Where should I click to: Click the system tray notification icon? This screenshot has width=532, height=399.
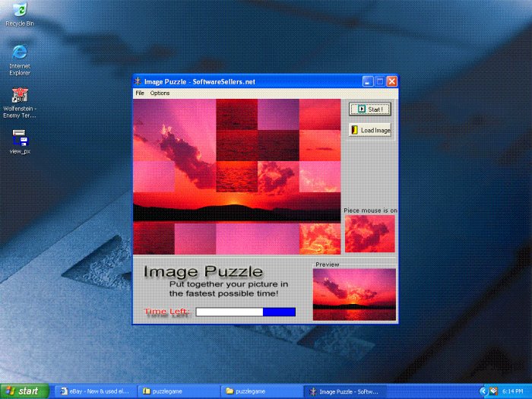(494, 391)
